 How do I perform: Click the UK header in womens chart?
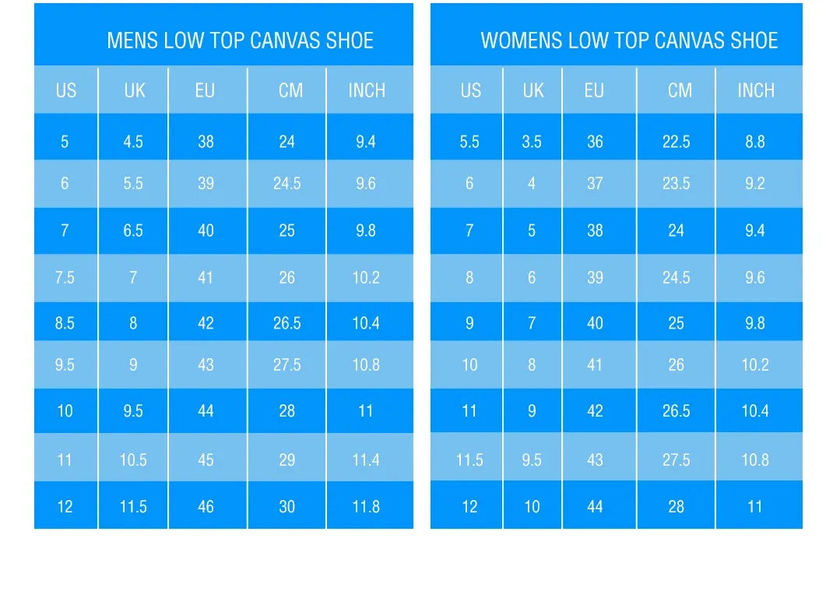tap(533, 90)
